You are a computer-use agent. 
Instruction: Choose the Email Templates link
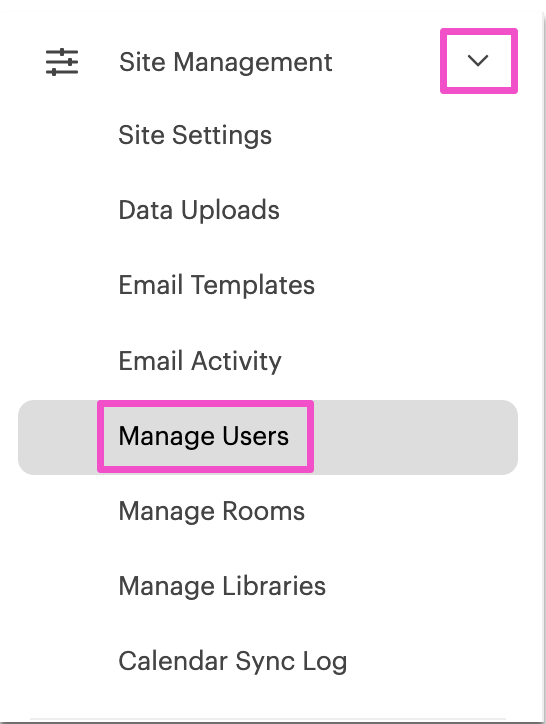click(217, 285)
